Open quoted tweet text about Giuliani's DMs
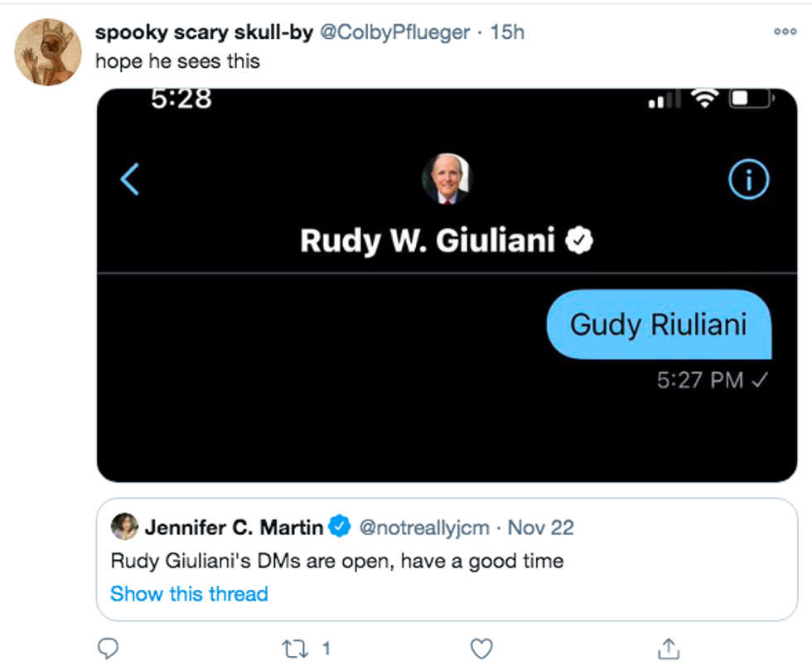The width and height of the screenshot is (812, 671). click(336, 561)
